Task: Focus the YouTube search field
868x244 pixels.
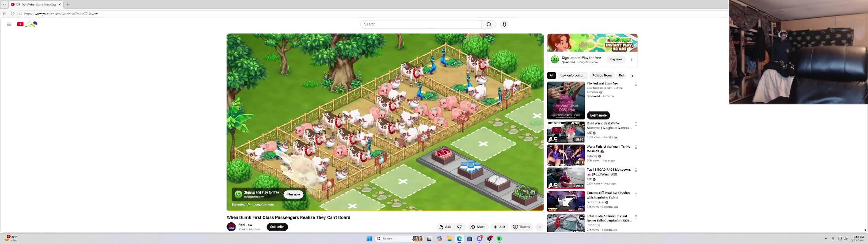Action: coord(421,24)
